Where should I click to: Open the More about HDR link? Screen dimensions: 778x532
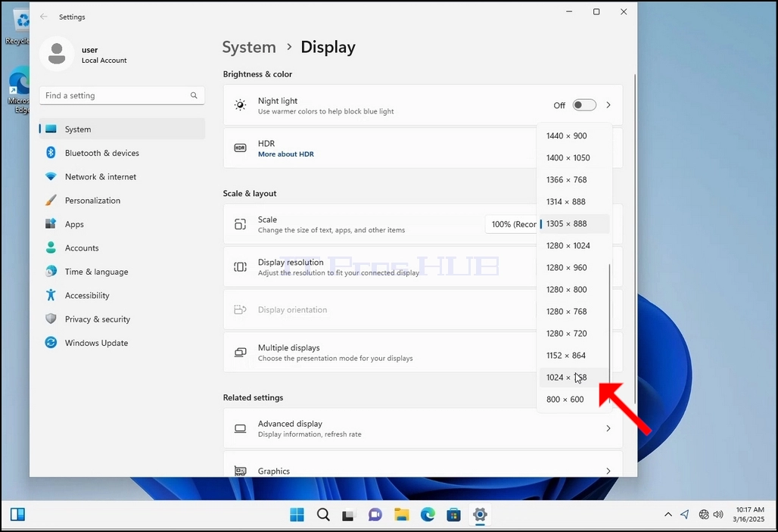[286, 154]
